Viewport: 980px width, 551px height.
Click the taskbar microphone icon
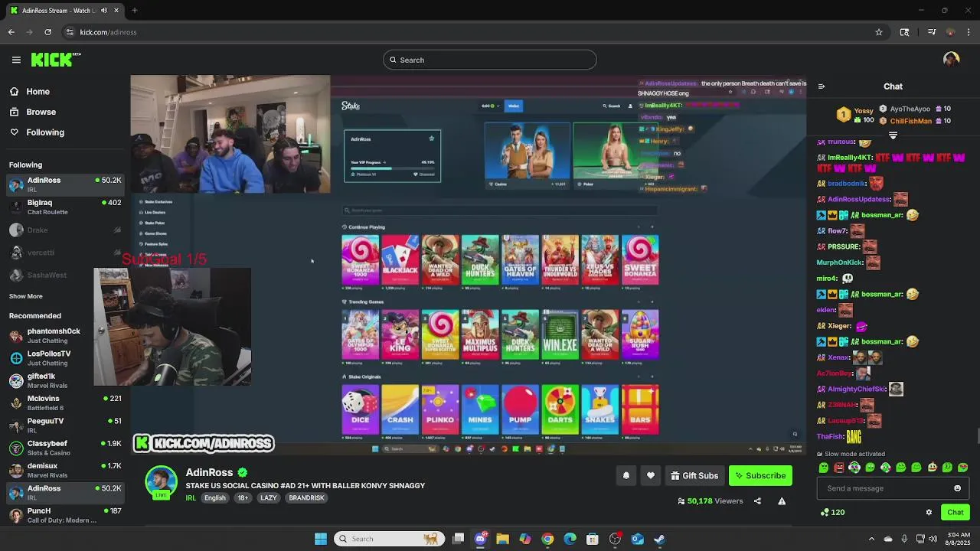(904, 539)
